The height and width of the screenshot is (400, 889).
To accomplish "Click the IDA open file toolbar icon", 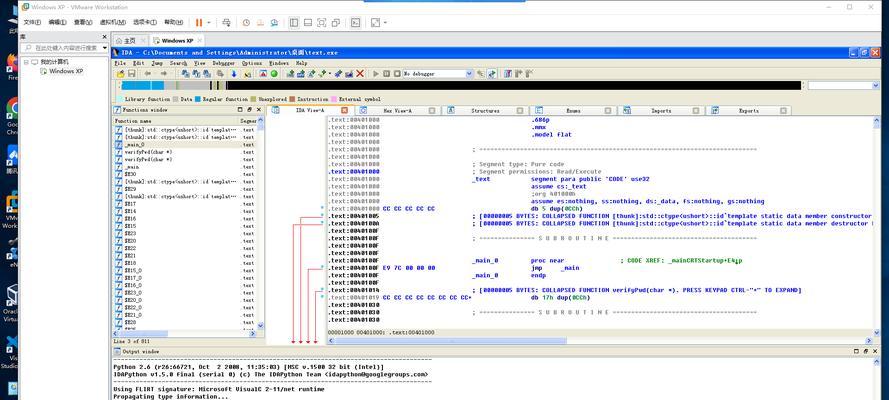I will coord(120,74).
